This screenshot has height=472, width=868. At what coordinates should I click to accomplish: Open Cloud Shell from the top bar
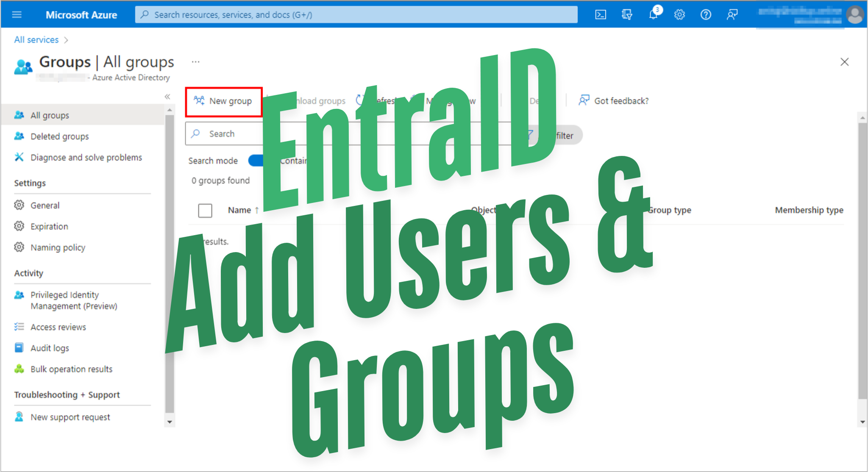coord(601,15)
